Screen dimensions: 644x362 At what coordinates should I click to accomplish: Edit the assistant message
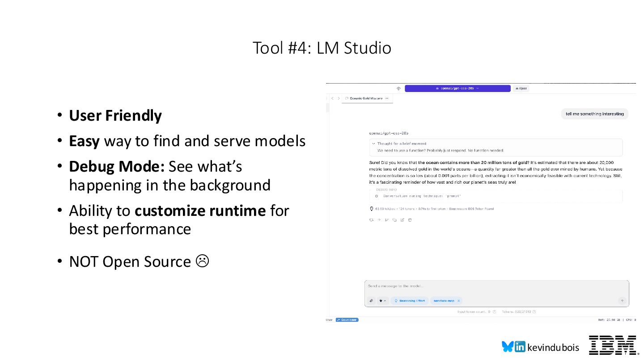click(x=402, y=220)
